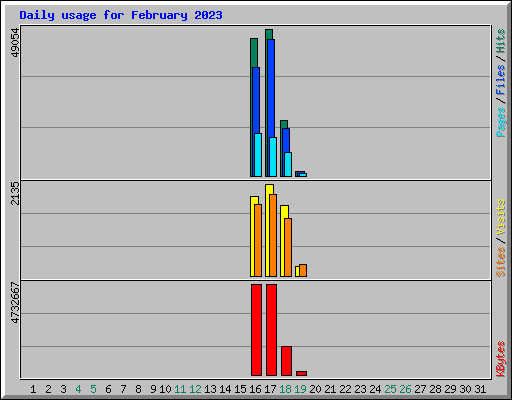The image size is (512, 400).
Task: Click day label 26 on the axis
Action: click(405, 389)
